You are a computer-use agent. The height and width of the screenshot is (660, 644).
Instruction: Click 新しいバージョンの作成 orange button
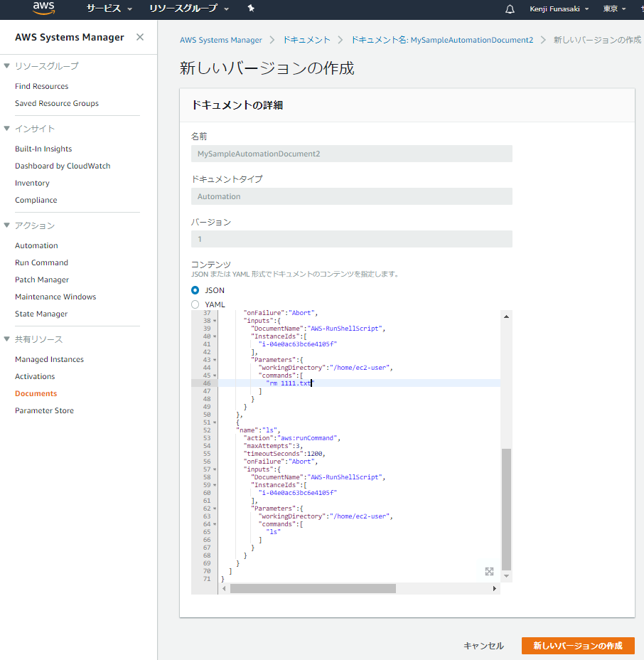point(578,646)
